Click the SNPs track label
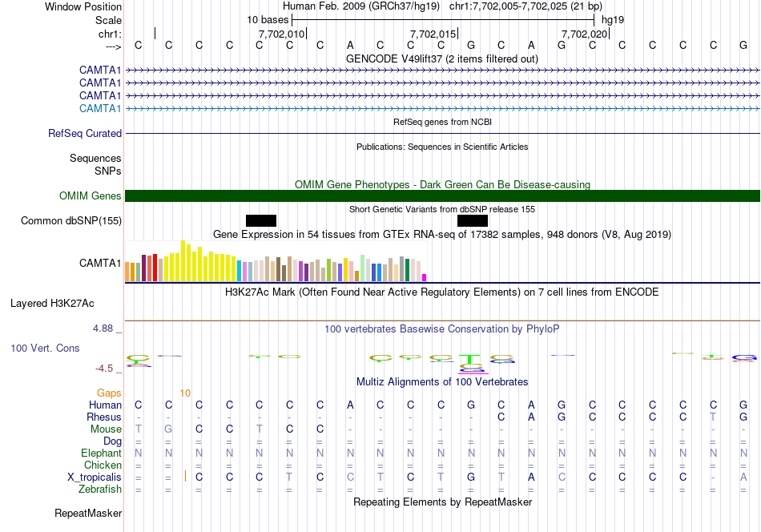Image resolution: width=761 pixels, height=532 pixels. (x=108, y=171)
